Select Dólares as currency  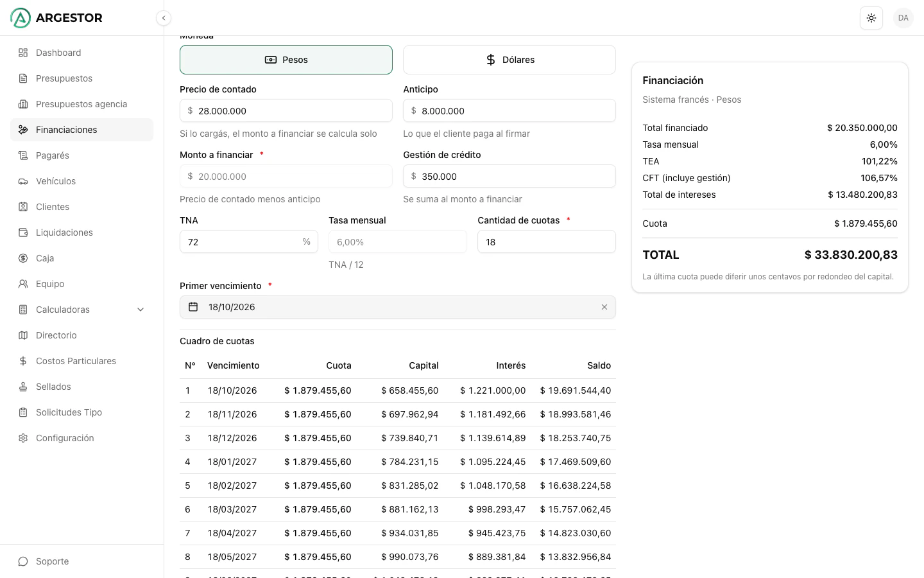click(509, 60)
